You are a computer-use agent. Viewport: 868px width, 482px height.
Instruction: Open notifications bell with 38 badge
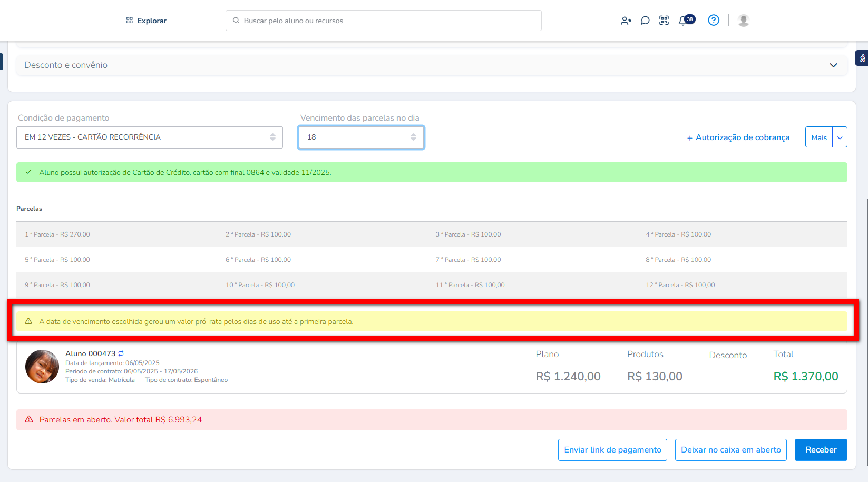[686, 20]
